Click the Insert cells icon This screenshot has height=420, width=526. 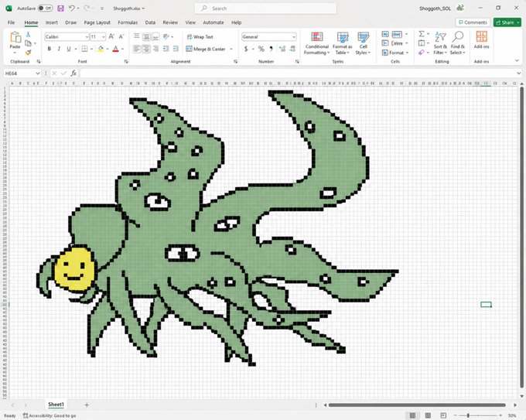coord(385,34)
